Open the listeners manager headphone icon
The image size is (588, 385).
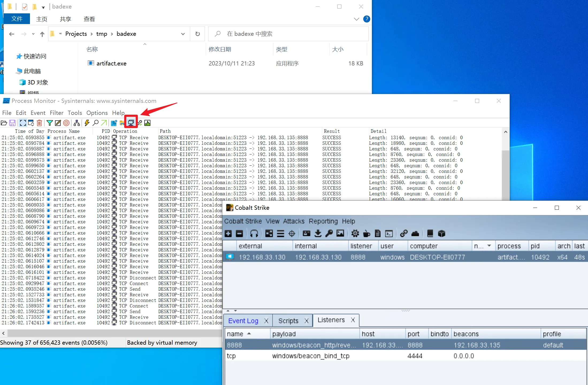tap(254, 233)
